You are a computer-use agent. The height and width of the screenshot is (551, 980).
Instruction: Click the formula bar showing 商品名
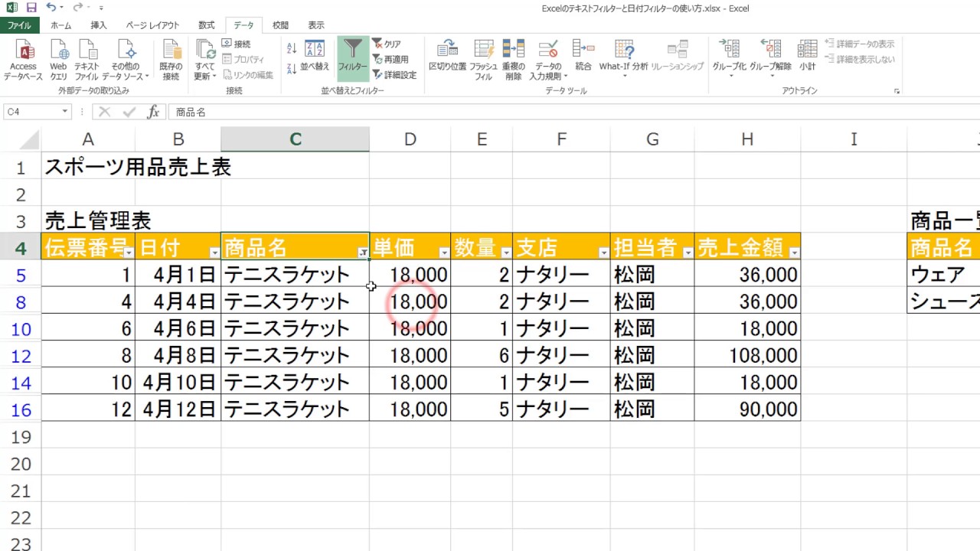tap(573, 112)
